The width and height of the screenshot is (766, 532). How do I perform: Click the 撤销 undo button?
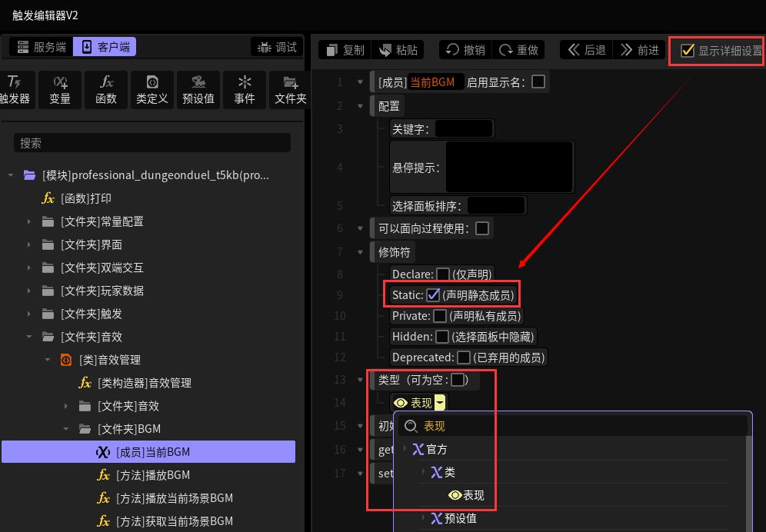point(465,50)
